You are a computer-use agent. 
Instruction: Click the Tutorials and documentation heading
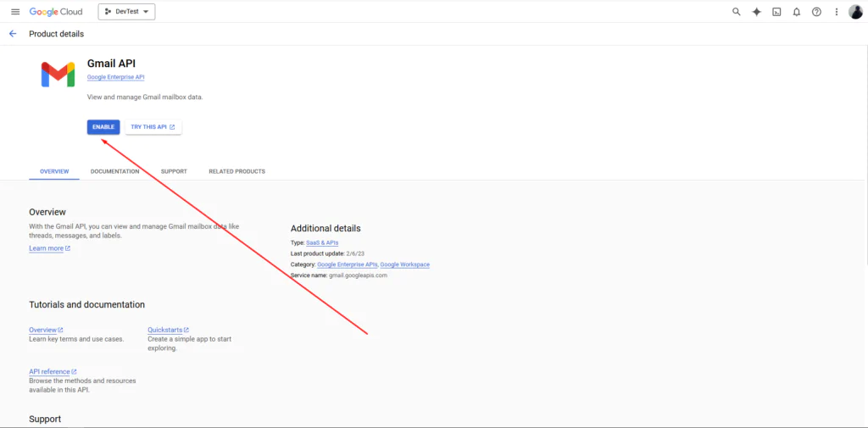(87, 304)
